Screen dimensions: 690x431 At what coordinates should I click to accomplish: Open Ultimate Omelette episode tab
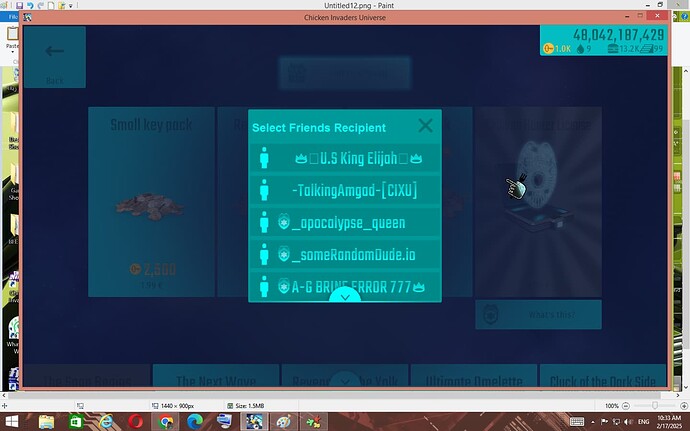474,377
